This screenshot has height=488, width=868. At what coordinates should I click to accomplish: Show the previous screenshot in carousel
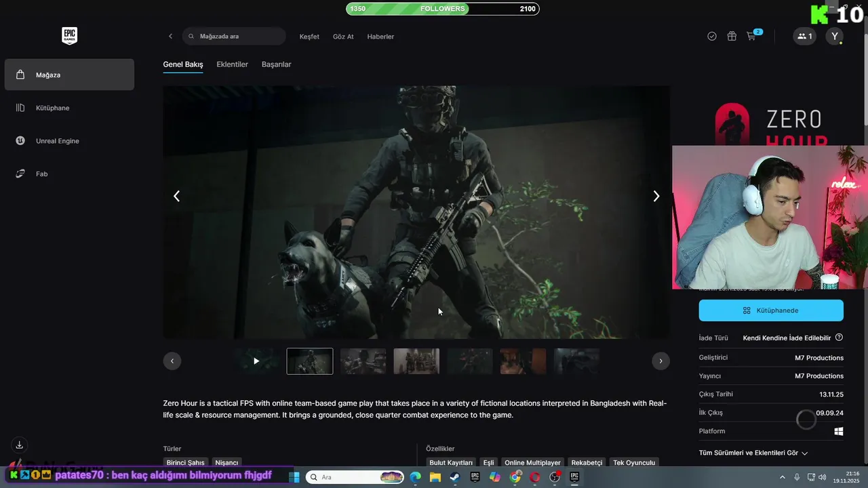click(176, 196)
